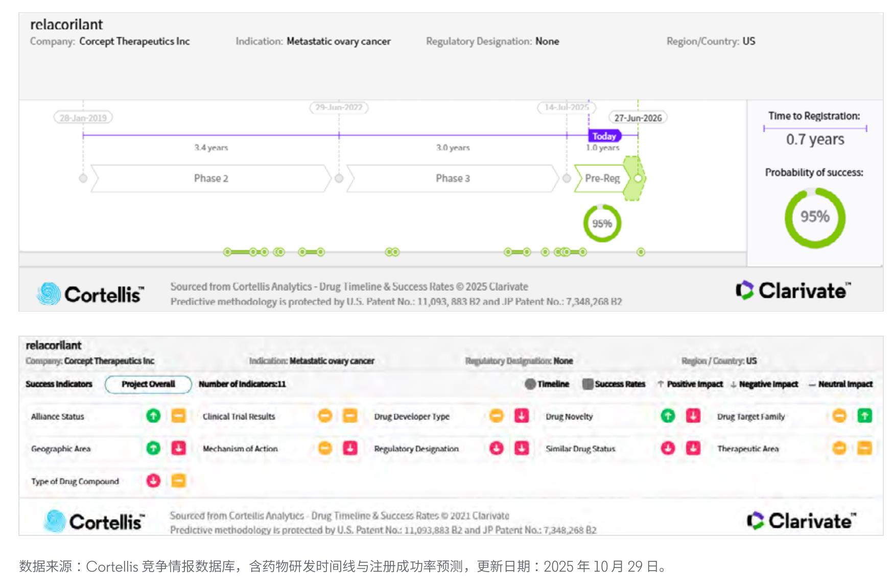Toggle the Success Rates square legend indicator

(x=587, y=384)
